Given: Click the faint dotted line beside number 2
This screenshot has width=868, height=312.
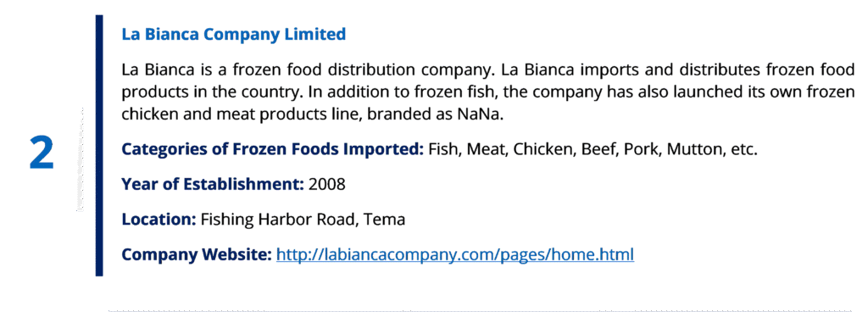Looking at the screenshot, I should pos(81,159).
